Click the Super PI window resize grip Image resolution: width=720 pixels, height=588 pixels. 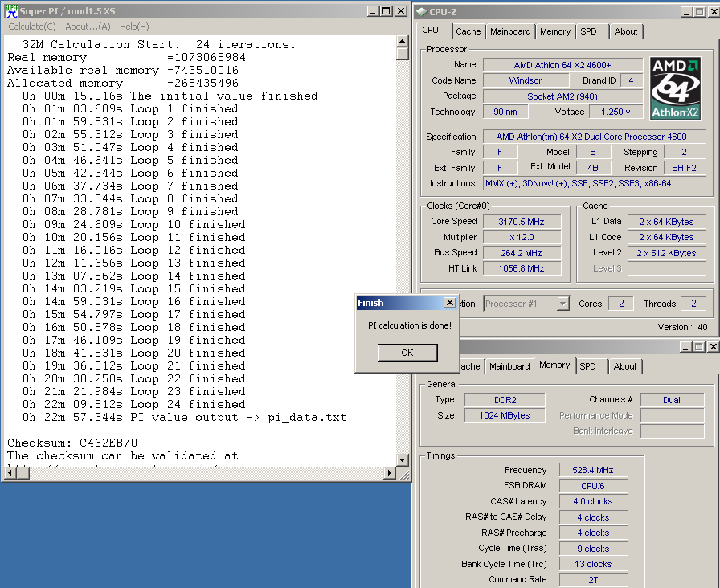[404, 475]
